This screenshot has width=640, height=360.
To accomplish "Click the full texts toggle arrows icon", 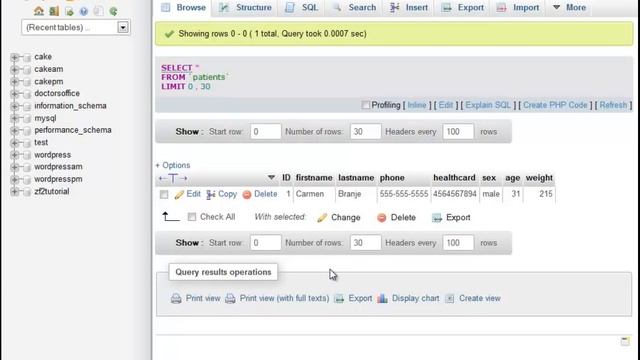I will (173, 178).
